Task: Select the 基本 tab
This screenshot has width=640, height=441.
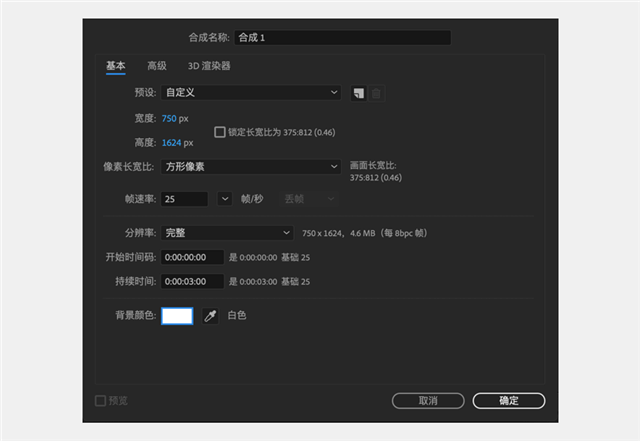Action: point(116,66)
